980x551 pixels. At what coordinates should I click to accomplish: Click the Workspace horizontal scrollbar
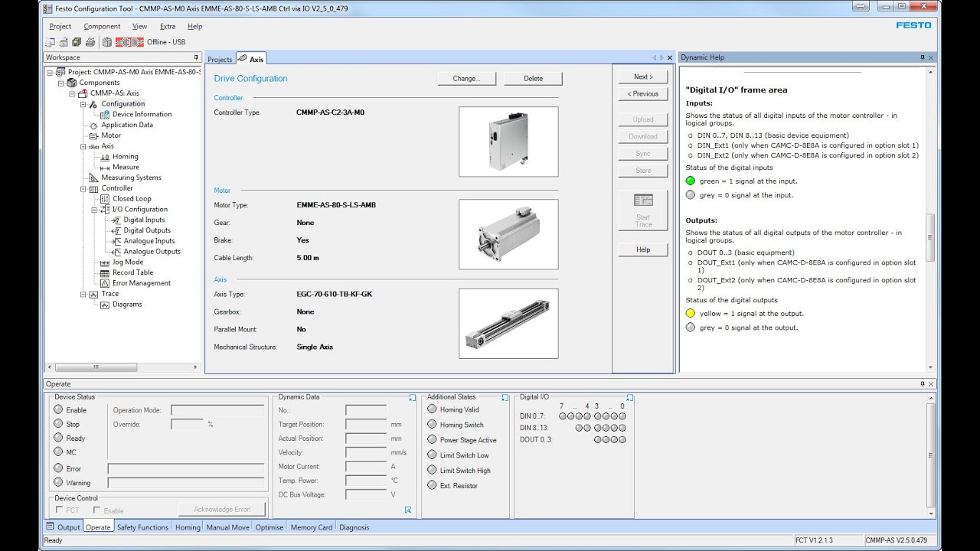(123, 368)
